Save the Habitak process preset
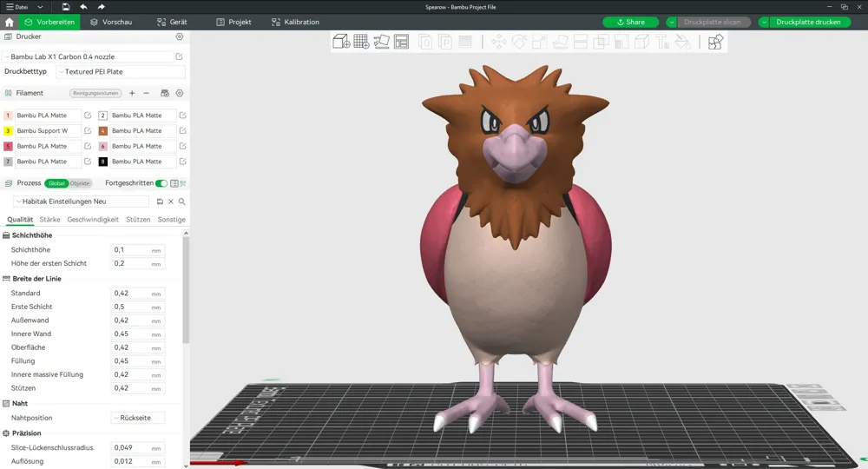868x469 pixels. 160,201
